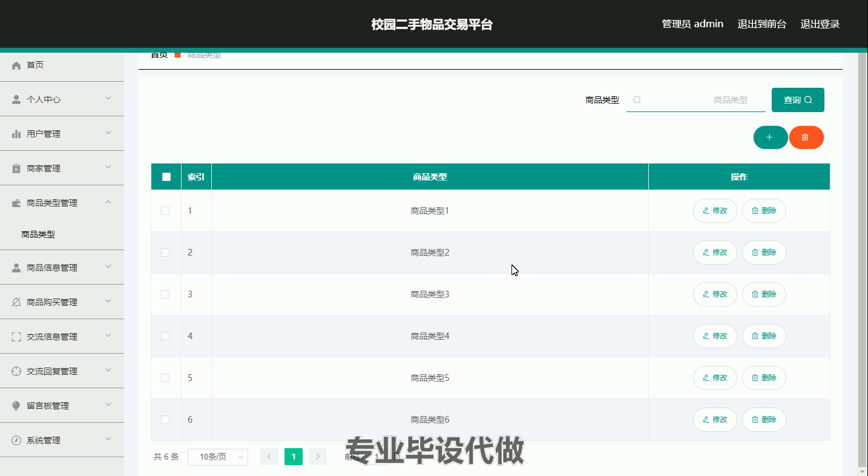Click the 退出登录 link
Screen dimensions: 868x476
[x=820, y=24]
